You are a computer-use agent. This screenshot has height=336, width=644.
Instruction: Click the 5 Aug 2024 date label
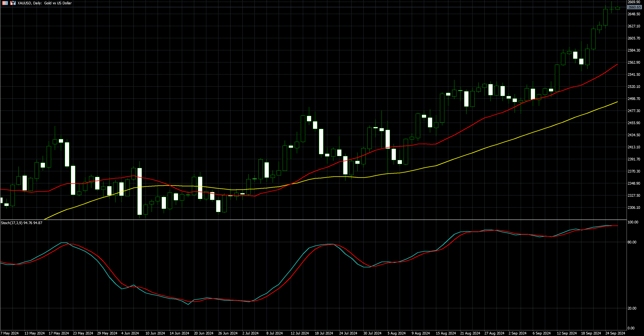tap(396, 333)
